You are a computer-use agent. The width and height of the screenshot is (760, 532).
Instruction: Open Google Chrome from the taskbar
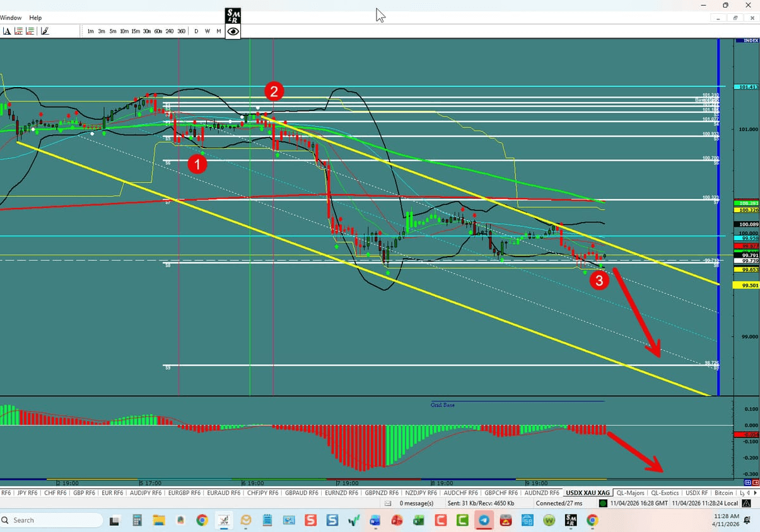pos(202,521)
